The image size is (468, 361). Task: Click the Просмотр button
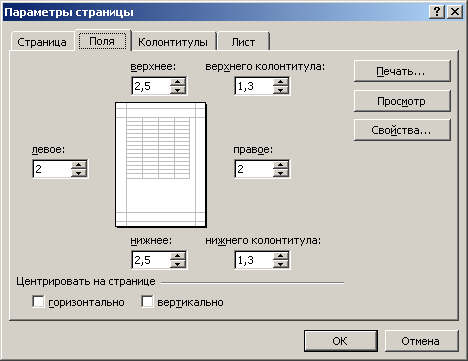tap(402, 101)
